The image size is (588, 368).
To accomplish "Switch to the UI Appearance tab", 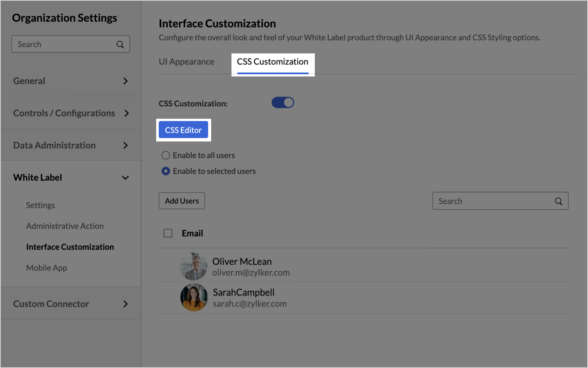I will (x=186, y=62).
